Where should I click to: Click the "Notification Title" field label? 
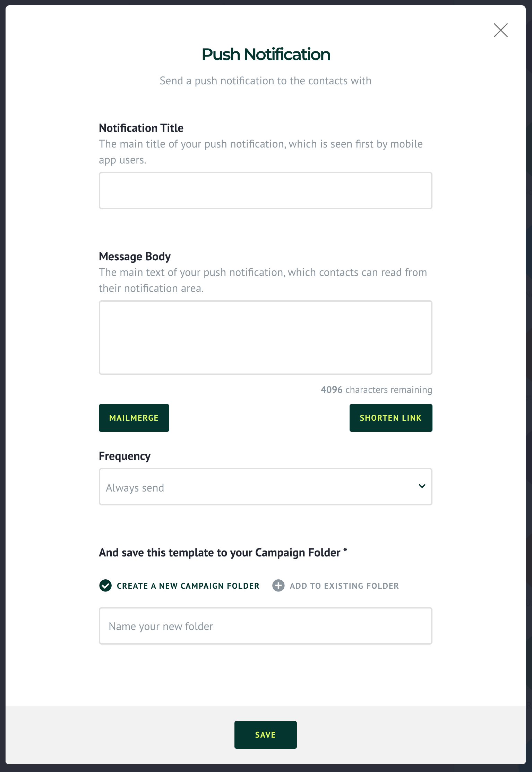coord(141,128)
